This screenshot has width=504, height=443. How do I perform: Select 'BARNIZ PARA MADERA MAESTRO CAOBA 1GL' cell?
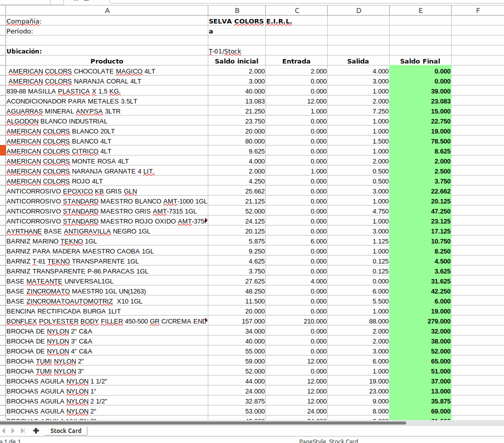point(107,251)
